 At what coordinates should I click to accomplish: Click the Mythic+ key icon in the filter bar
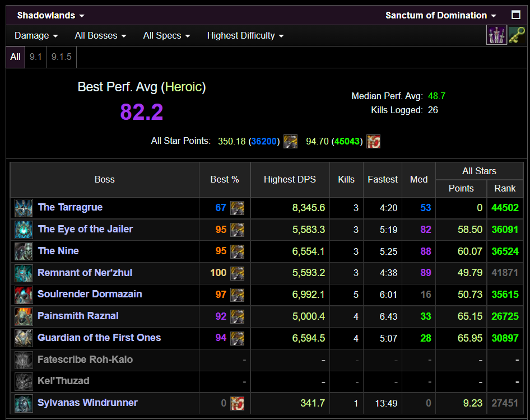(x=517, y=35)
